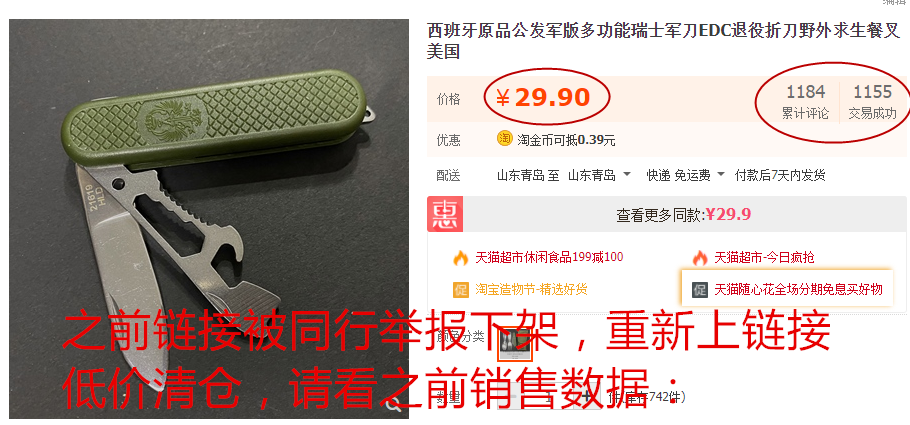Open 1155 交易成功 transactions tab
This screenshot has width=910, height=425.
pos(872,101)
